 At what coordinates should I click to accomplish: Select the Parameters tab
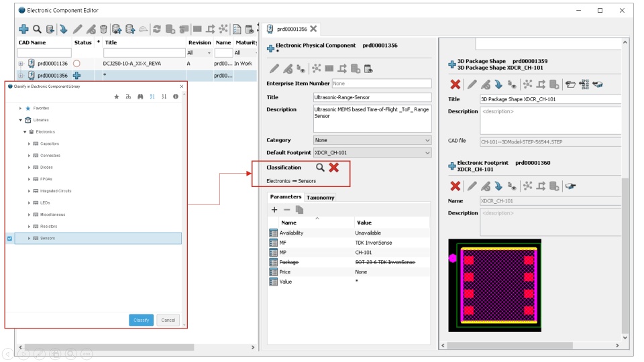click(x=286, y=197)
